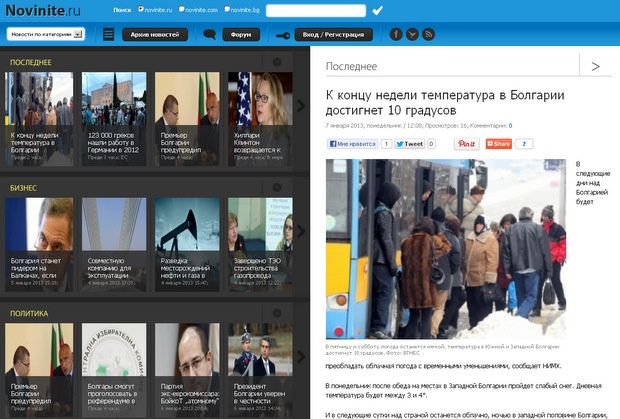This screenshot has height=419, width=620.
Task: Click the Facebook like counter showing 1
Action: pyautogui.click(x=386, y=144)
